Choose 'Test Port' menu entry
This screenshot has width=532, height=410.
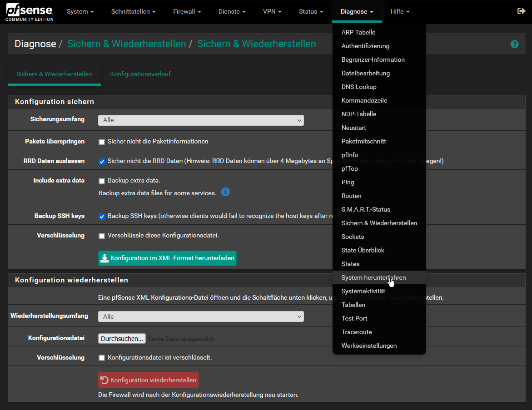[x=379, y=318]
